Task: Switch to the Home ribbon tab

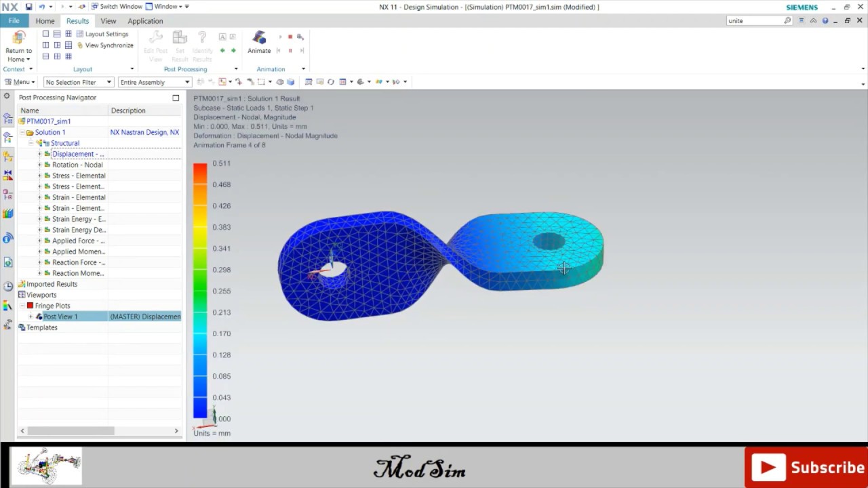Action: [45, 21]
